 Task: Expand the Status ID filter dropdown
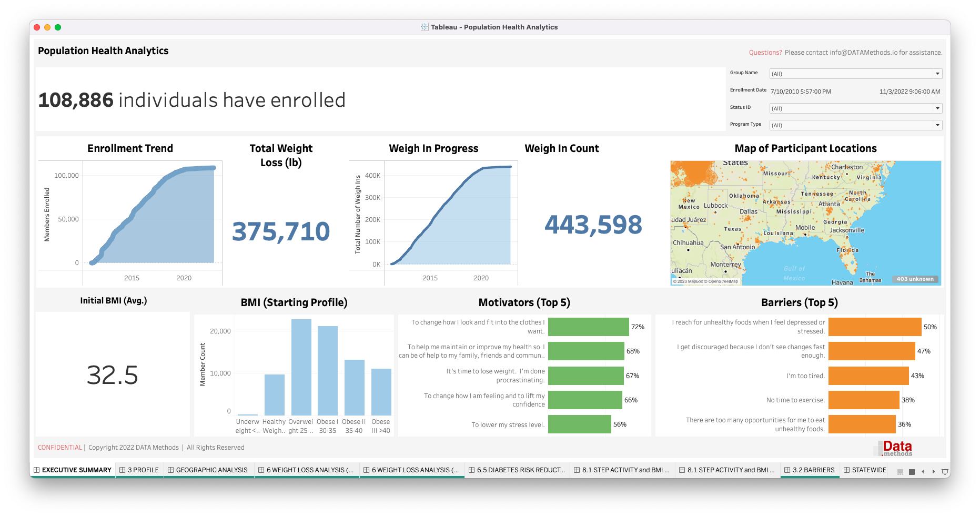937,108
